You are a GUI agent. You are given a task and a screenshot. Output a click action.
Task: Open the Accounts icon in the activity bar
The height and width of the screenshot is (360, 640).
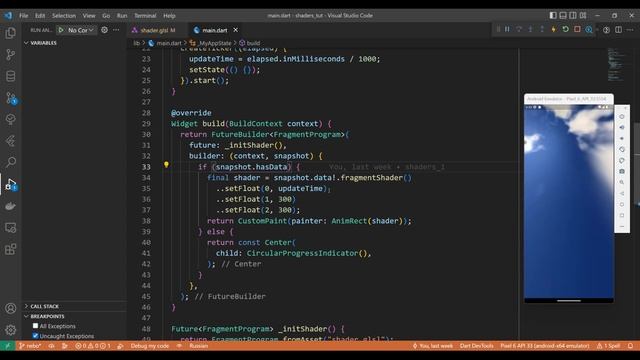(11, 308)
